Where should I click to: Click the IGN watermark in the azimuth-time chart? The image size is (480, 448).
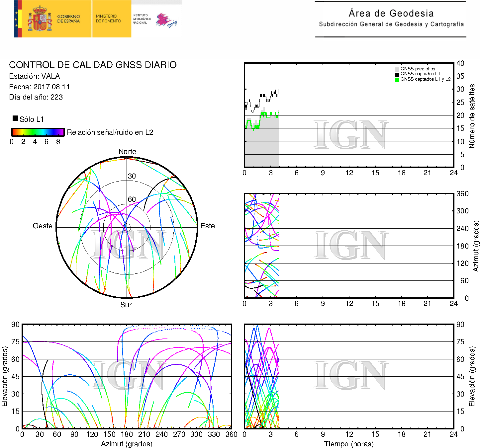(x=351, y=246)
